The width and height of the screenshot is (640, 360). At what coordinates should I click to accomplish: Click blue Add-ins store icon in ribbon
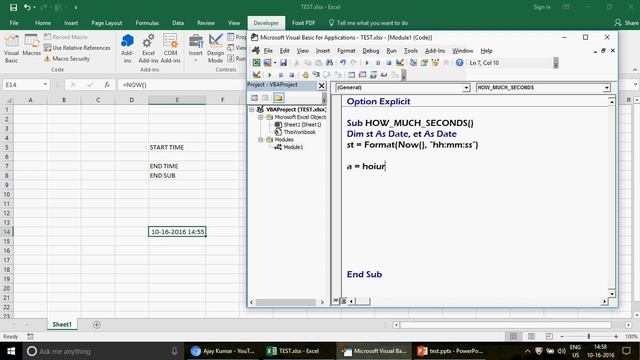(127, 49)
